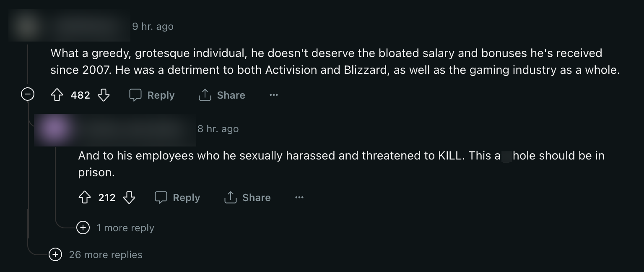
Task: Open the top commenter's blurred avatar
Action: pyautogui.click(x=27, y=26)
